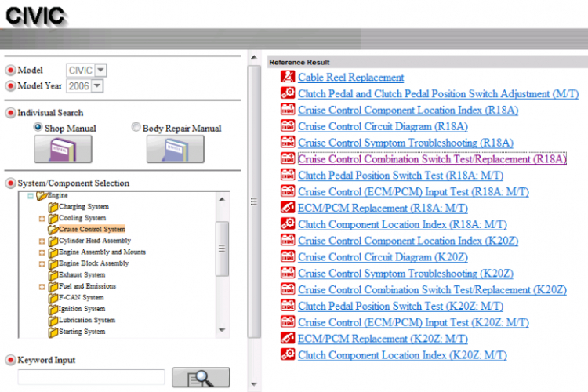Viewport: 588px width, 392px height.
Task: Open ECM/PCM Replacement (R18A: M/T) link
Action: (x=383, y=208)
